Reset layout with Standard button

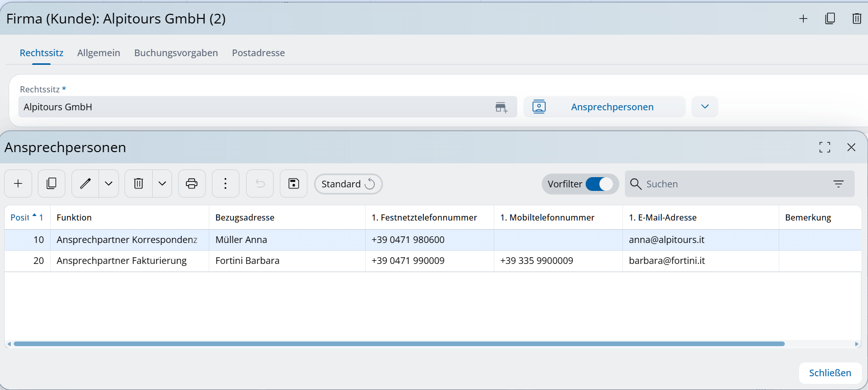(x=348, y=184)
